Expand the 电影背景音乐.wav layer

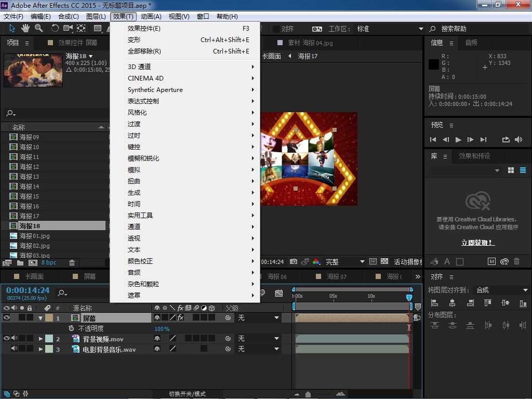(41, 349)
